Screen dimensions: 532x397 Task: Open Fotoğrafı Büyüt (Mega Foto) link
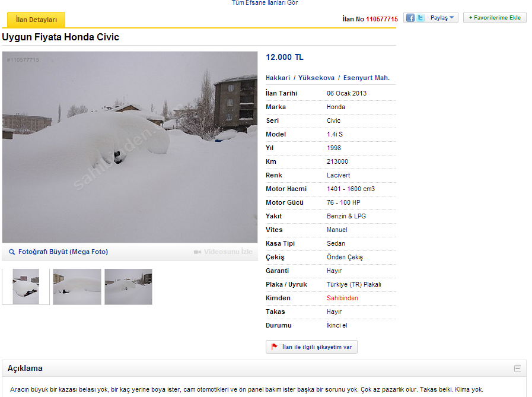[63, 252]
